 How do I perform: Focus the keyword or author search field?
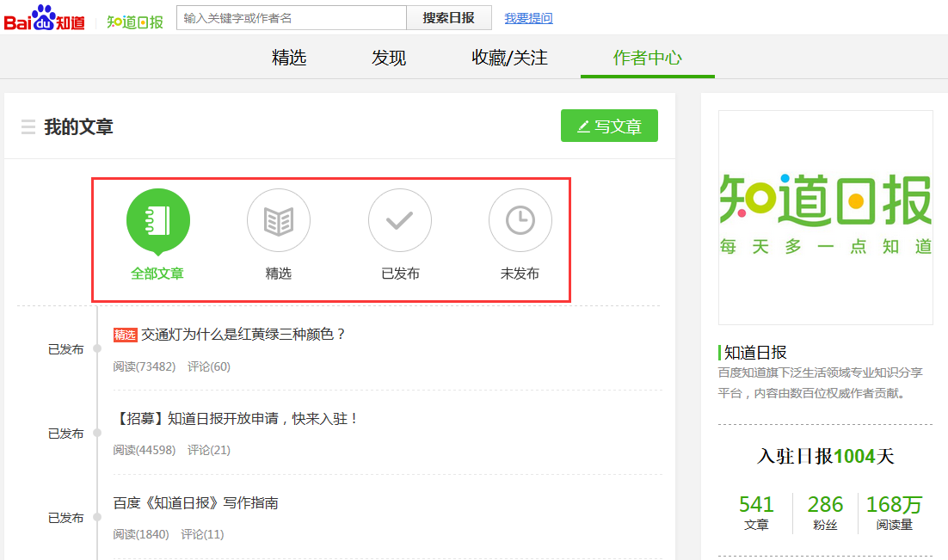(x=292, y=18)
